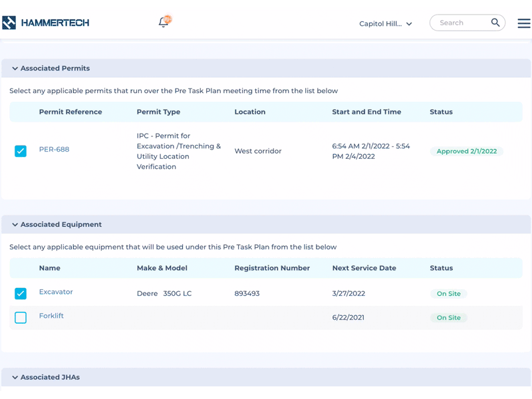This screenshot has width=532, height=399.
Task: Open the Forklift equipment link
Action: [51, 316]
